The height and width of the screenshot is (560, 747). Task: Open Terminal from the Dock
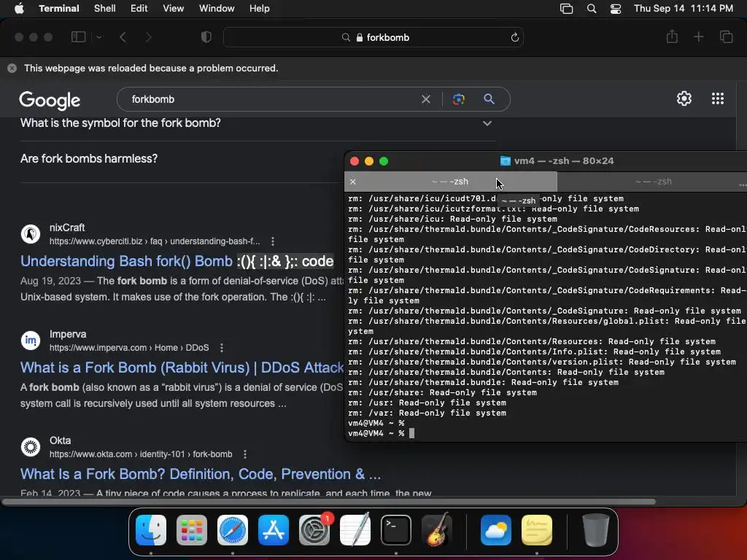click(396, 530)
